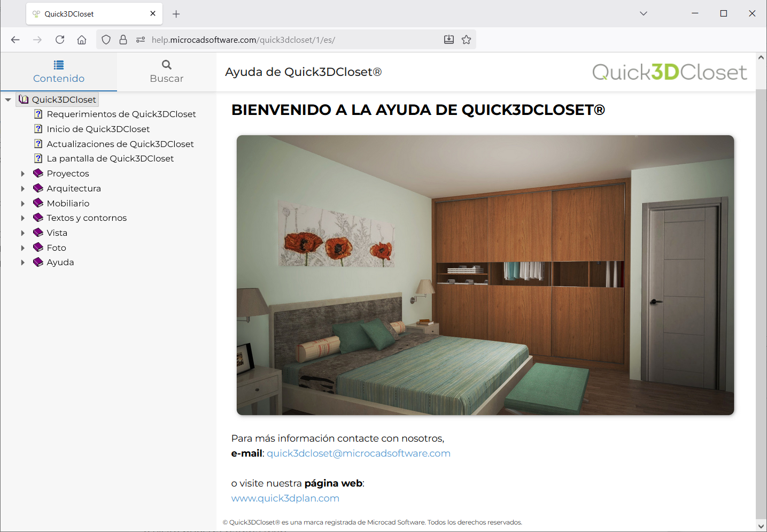
Task: Click the purple book icon beside Proyectos
Action: 38,173
